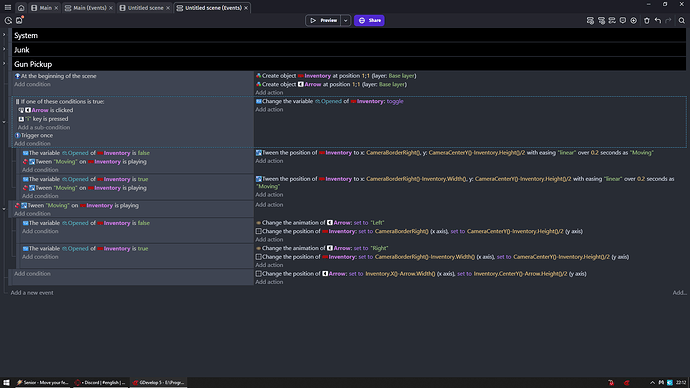The image size is (690, 388).
Task: Switch to the Untitled scene tab
Action: (145, 7)
